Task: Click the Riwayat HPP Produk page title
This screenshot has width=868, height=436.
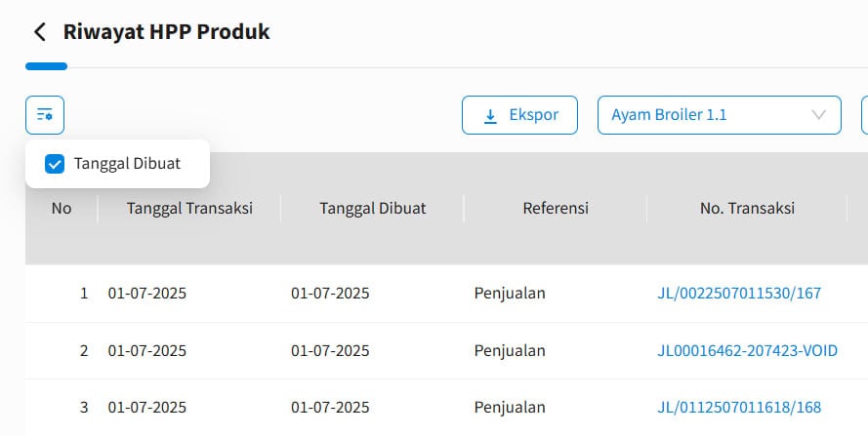Action: point(167,32)
